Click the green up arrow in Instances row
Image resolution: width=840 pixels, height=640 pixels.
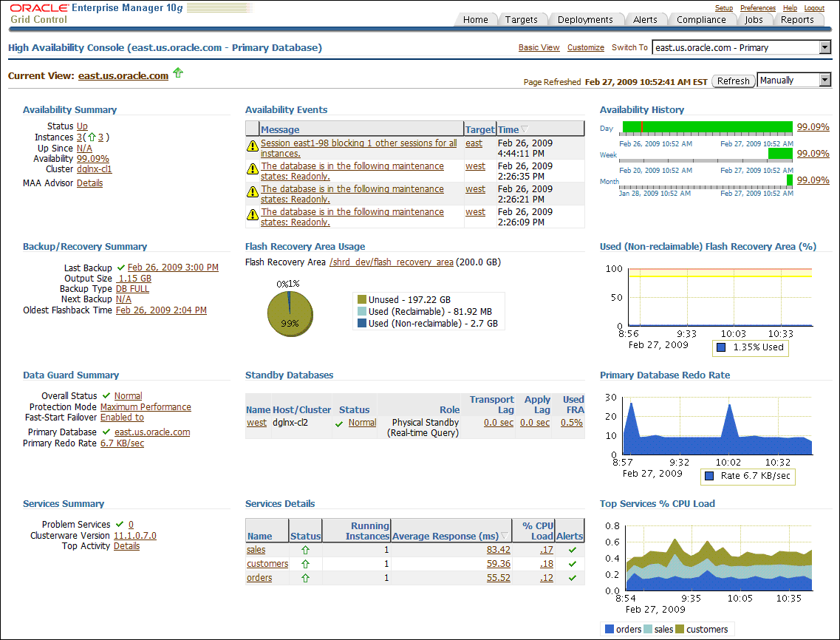point(92,137)
